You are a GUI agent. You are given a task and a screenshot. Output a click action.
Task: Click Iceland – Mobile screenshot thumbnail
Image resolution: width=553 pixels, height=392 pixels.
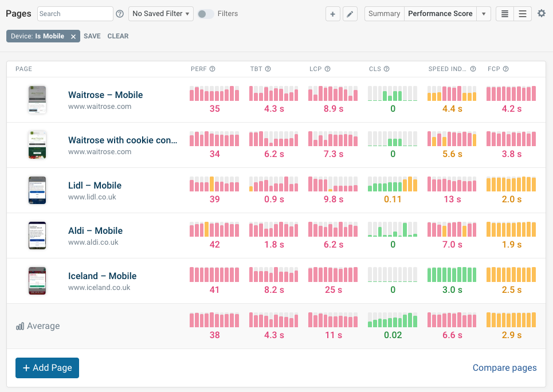pos(37,281)
